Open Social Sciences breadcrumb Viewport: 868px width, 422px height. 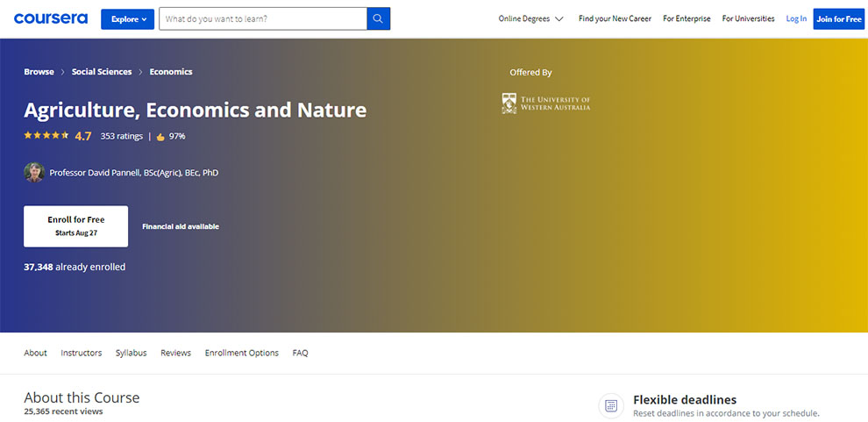[x=102, y=71]
